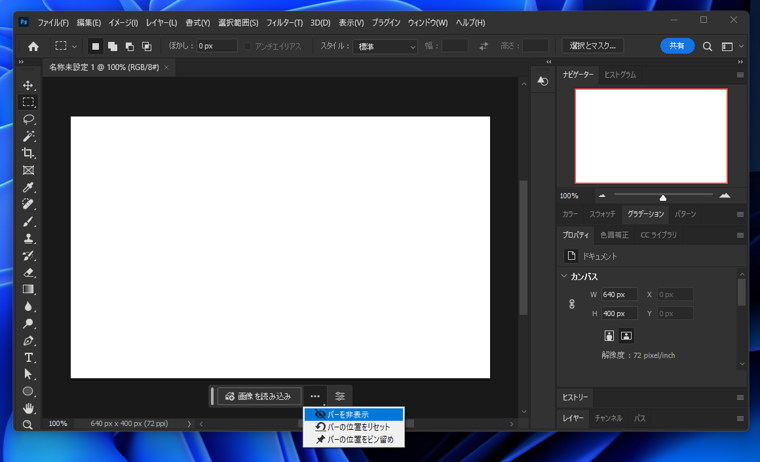Open the History panel icon in the dock

click(543, 81)
